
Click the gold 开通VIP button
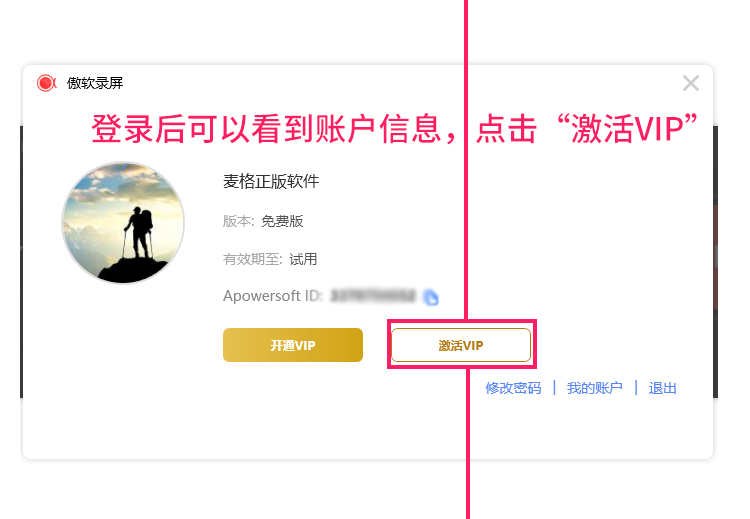click(293, 345)
